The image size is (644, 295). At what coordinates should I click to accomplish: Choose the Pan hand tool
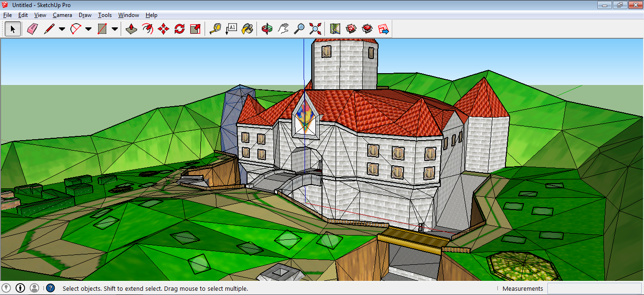point(283,29)
